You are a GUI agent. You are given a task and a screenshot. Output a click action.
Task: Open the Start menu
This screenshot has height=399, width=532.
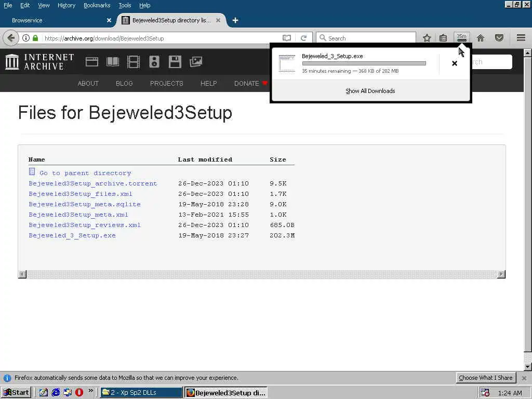(x=16, y=393)
